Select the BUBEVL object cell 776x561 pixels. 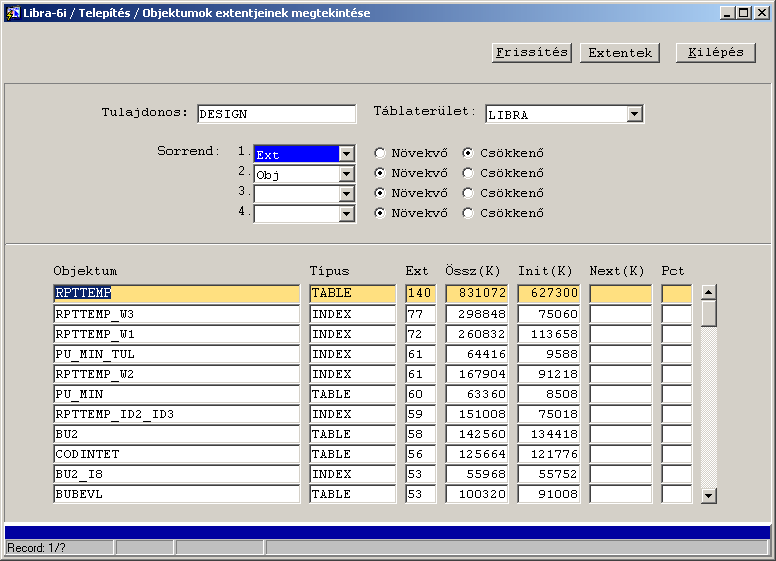(x=177, y=494)
